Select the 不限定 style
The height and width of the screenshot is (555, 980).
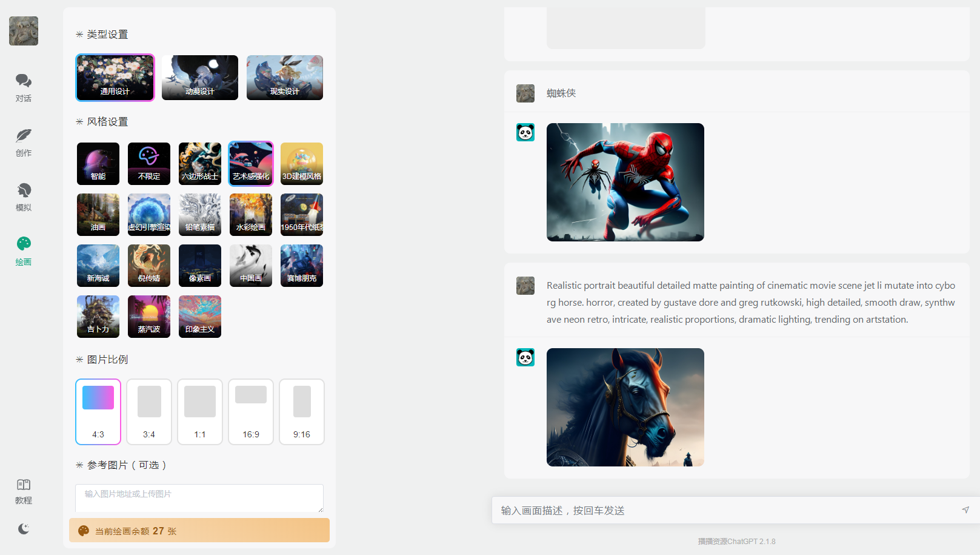pos(149,164)
